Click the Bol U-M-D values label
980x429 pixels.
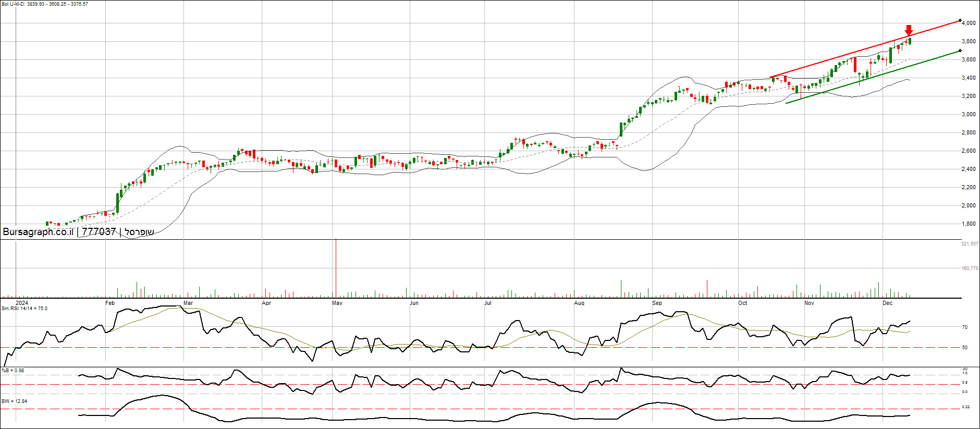pos(44,4)
